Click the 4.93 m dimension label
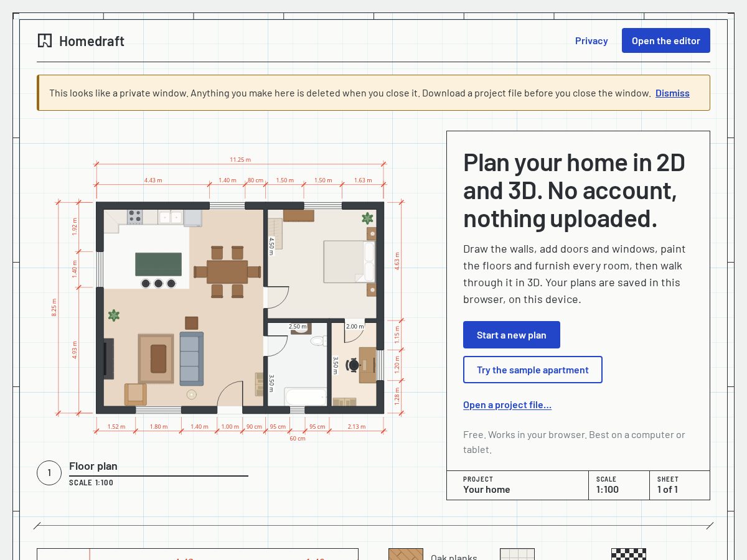Image resolution: width=747 pixels, height=560 pixels. click(x=75, y=350)
